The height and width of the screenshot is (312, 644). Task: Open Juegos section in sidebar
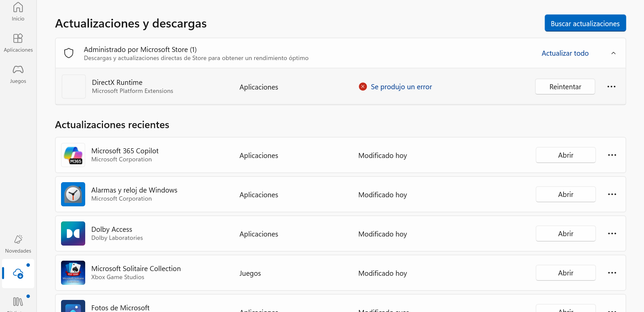pos(18,74)
